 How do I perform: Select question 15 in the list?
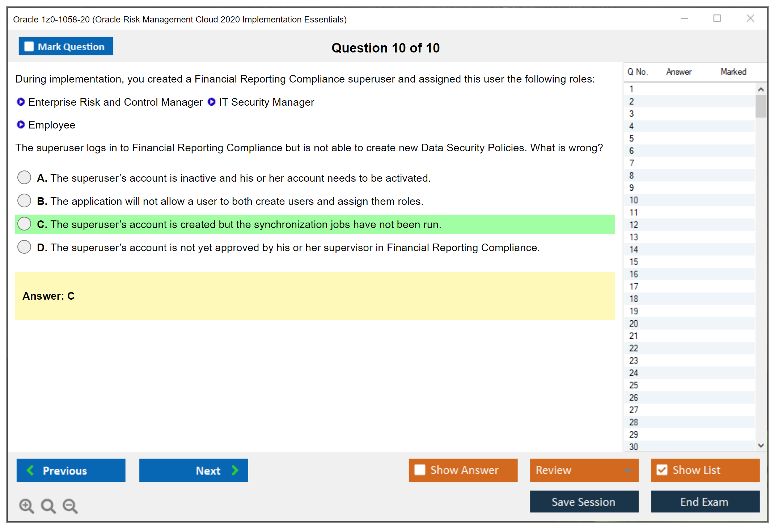[689, 262]
